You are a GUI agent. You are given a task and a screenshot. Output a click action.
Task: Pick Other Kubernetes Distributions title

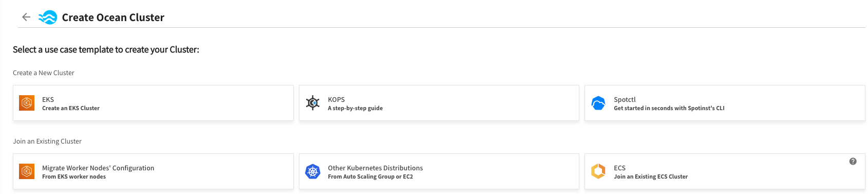[375, 168]
